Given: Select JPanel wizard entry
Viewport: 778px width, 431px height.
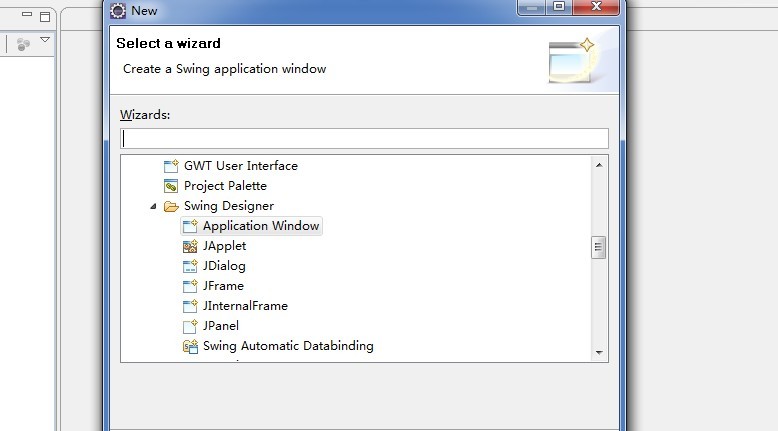Looking at the screenshot, I should 221,326.
